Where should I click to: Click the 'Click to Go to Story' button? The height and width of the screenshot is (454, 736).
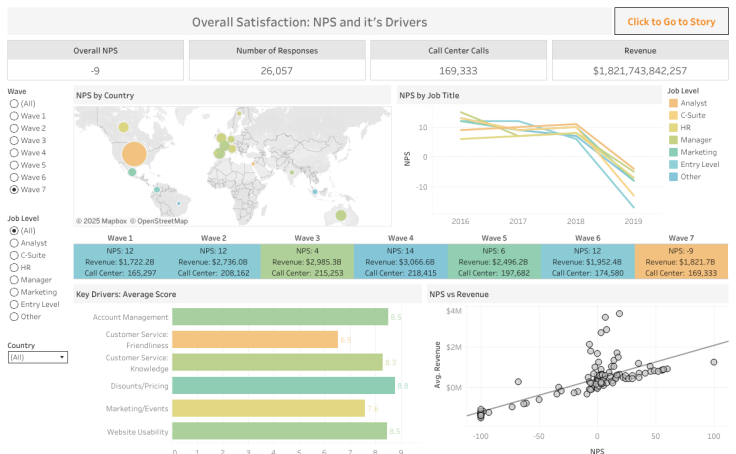671,21
